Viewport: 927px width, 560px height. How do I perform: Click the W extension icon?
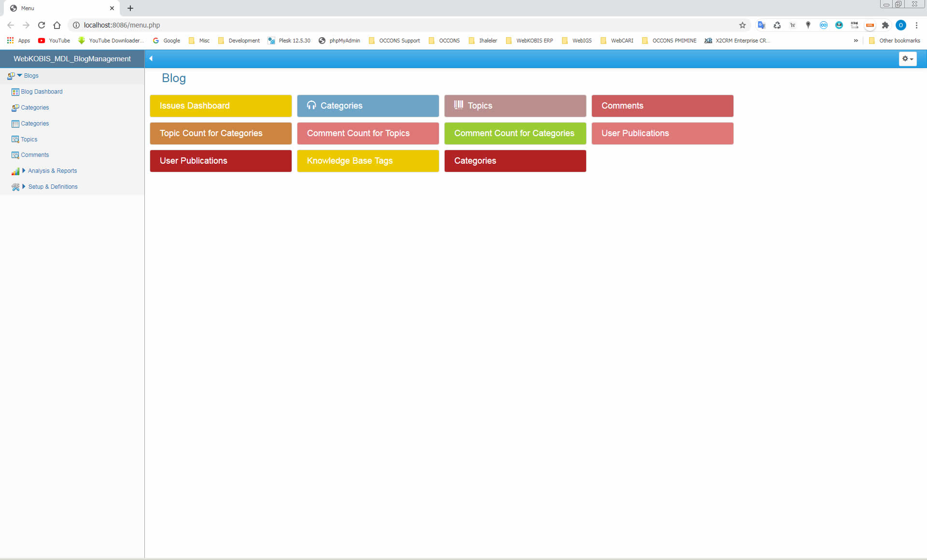tap(793, 25)
